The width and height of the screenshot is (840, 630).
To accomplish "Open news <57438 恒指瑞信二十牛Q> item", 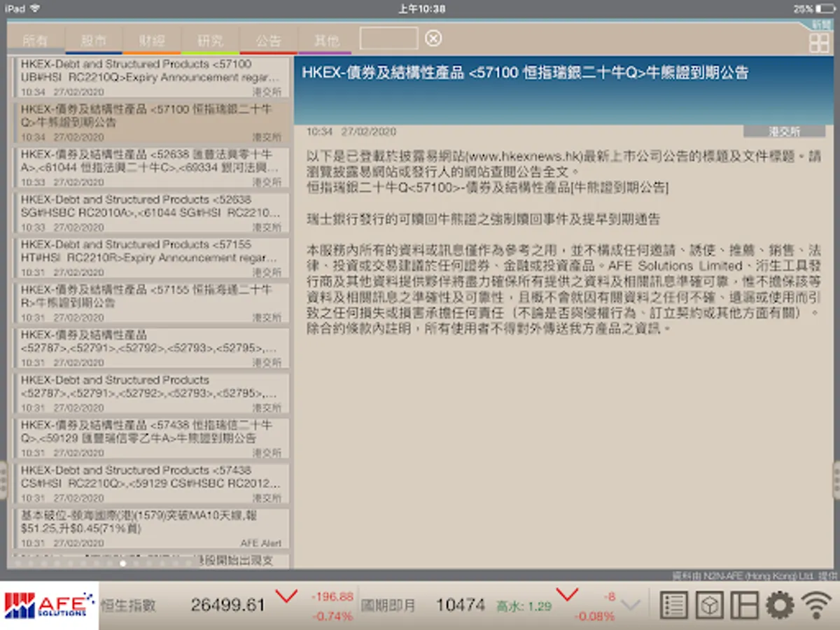I will [150, 439].
